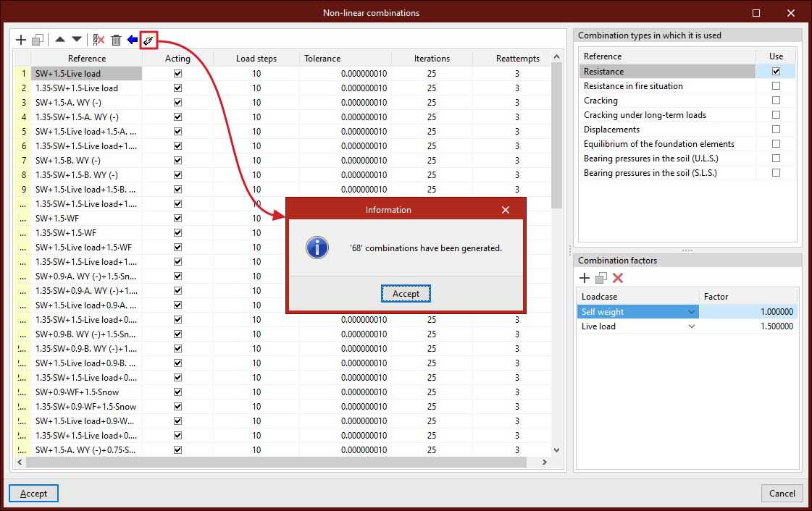Generate combinations with the wand icon
Image resolution: width=812 pixels, height=511 pixels.
(148, 40)
